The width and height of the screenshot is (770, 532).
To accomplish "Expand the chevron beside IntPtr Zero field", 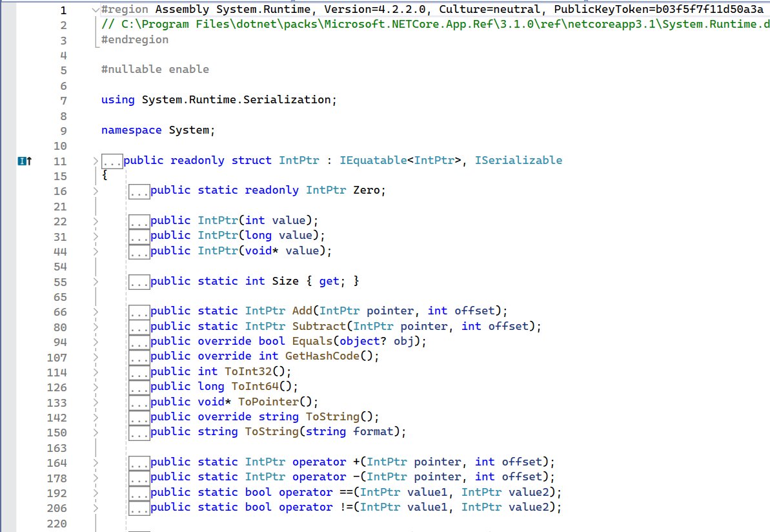I will pyautogui.click(x=96, y=190).
